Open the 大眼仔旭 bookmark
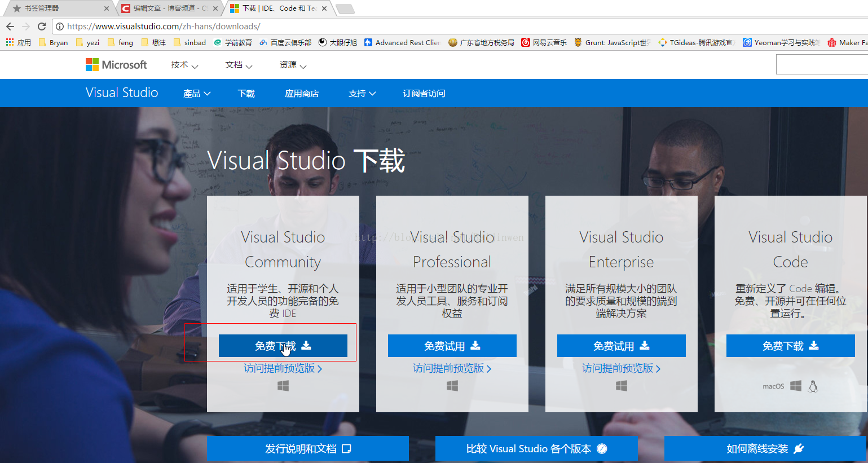This screenshot has height=463, width=868. pos(338,42)
